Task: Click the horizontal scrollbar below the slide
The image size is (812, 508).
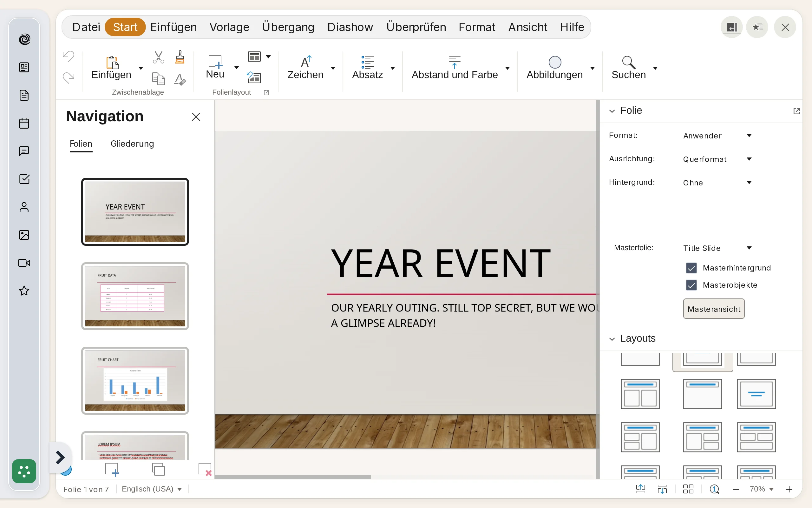Action: 292,477
